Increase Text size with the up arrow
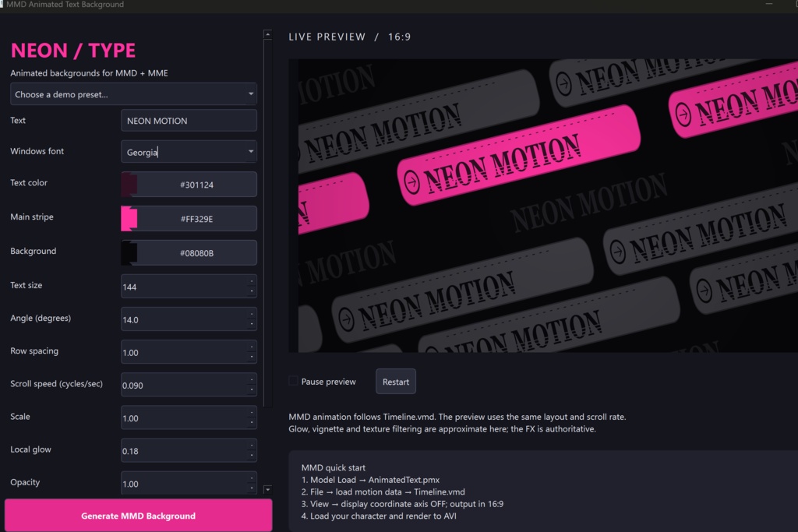Image resolution: width=798 pixels, height=532 pixels. pos(252,281)
